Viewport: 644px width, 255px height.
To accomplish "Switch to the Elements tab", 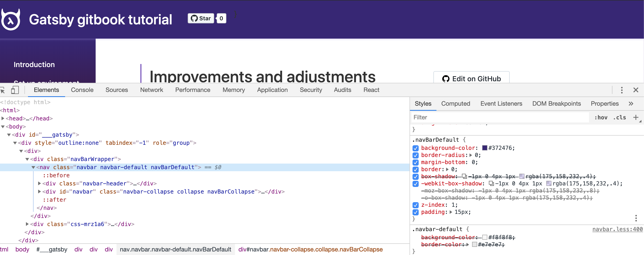I will click(x=46, y=90).
